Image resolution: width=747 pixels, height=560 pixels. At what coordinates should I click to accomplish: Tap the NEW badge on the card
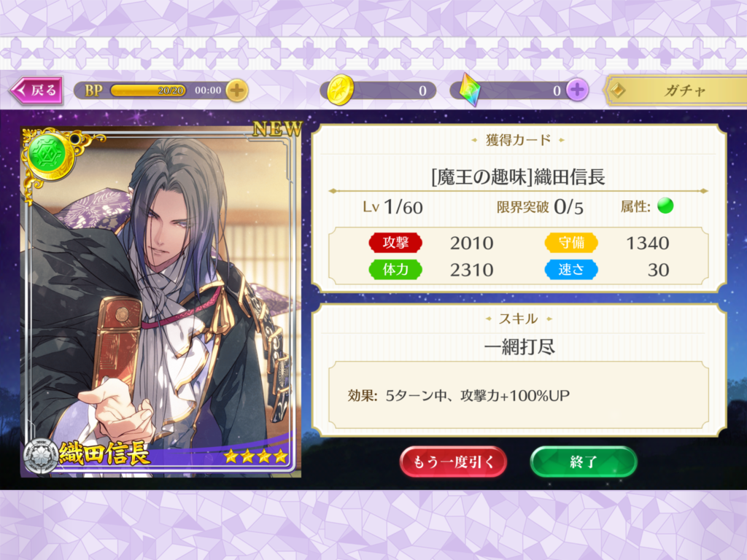coord(276,128)
